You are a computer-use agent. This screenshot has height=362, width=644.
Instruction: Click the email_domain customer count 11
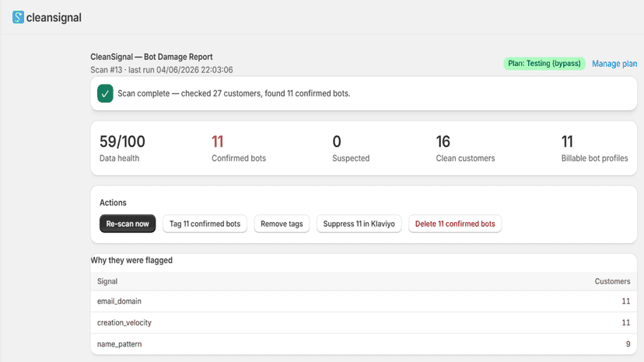click(626, 301)
